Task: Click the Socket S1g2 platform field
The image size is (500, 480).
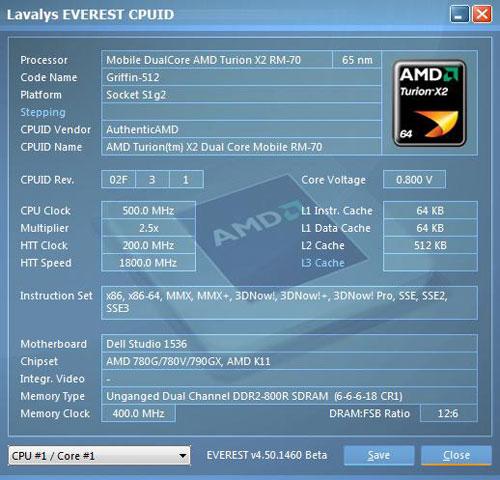Action: coord(241,95)
